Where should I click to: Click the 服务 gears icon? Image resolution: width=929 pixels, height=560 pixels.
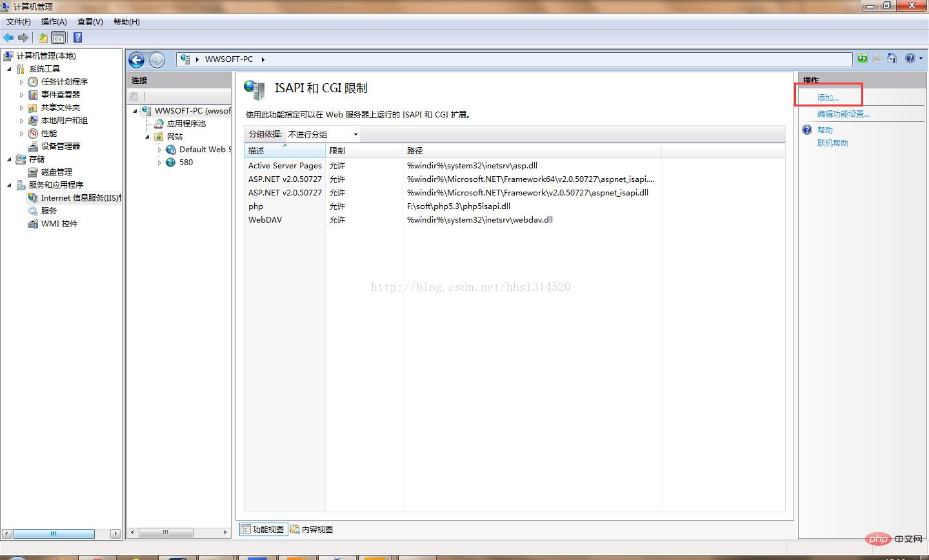coord(33,211)
